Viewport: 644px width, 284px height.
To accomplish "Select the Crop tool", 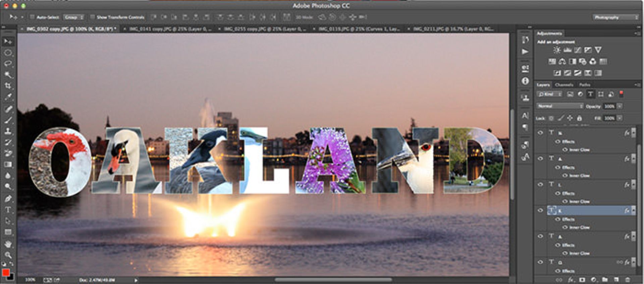I will tap(8, 86).
